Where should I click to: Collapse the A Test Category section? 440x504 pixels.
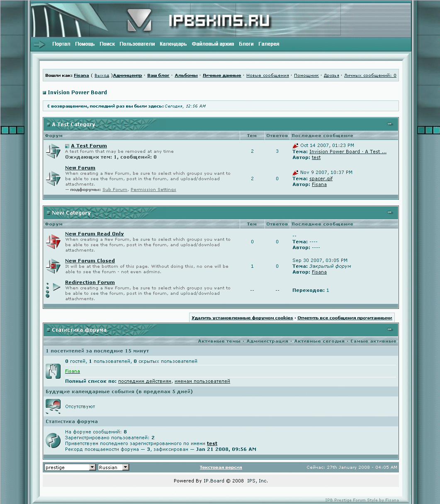pos(389,124)
